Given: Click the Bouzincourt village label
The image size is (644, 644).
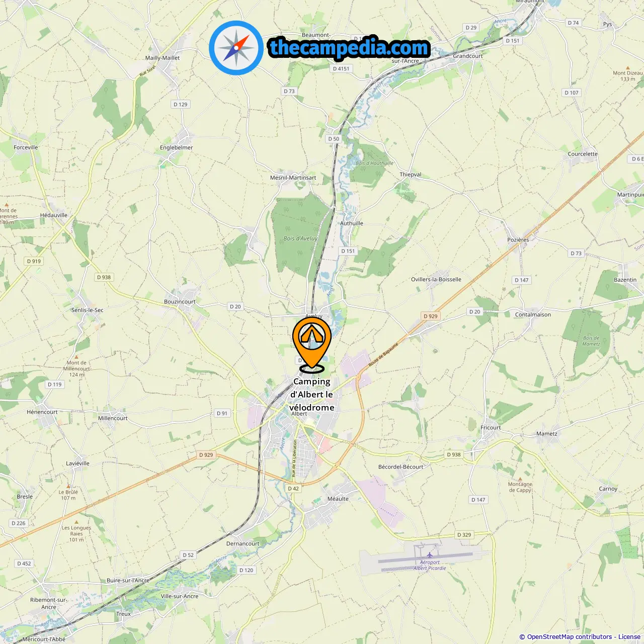Looking at the screenshot, I should [180, 302].
